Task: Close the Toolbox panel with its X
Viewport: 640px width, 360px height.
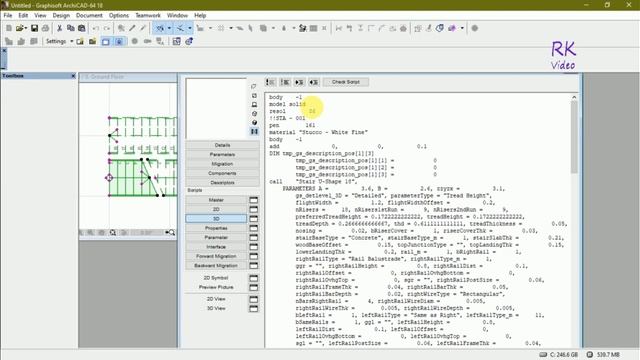Action: coord(73,76)
